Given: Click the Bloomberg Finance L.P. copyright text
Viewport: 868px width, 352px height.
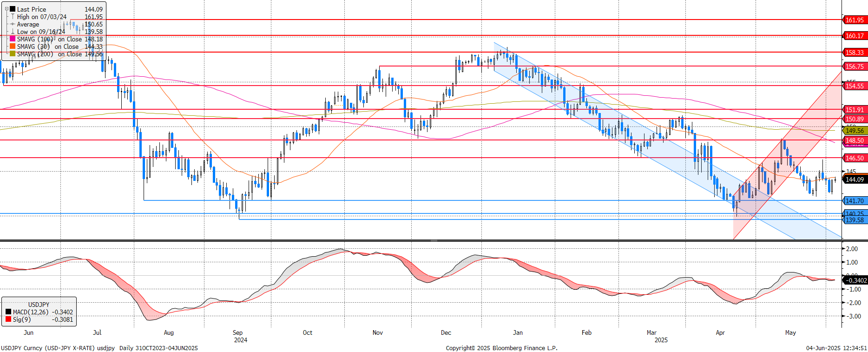Looking at the screenshot, I should 502,348.
